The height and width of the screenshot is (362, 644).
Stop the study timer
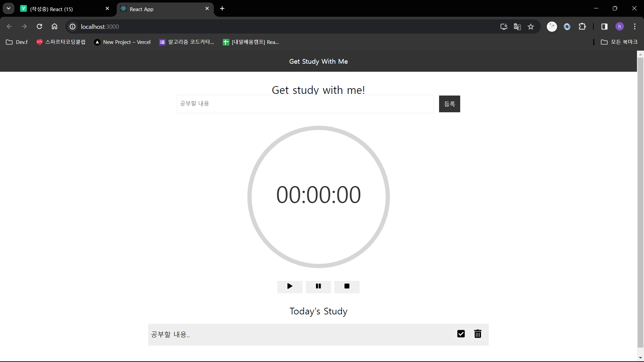pyautogui.click(x=347, y=287)
